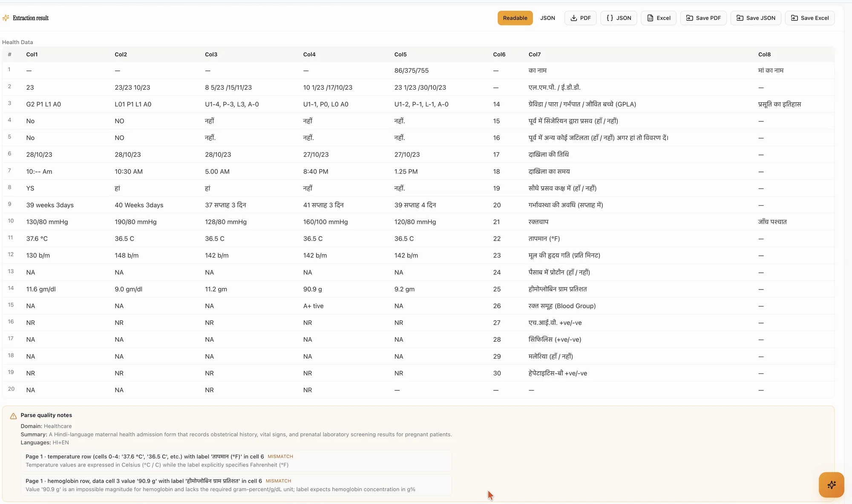Click the Col8 column header
This screenshot has width=852, height=504.
click(764, 54)
